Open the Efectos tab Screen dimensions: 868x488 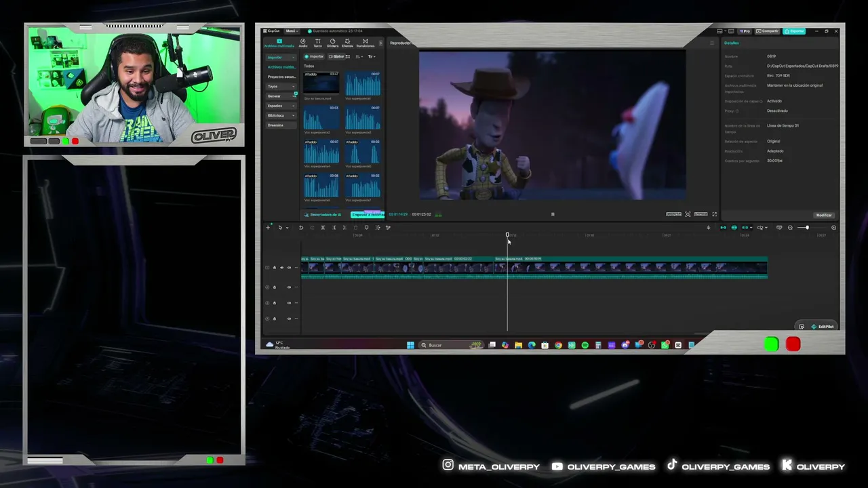[x=347, y=43]
